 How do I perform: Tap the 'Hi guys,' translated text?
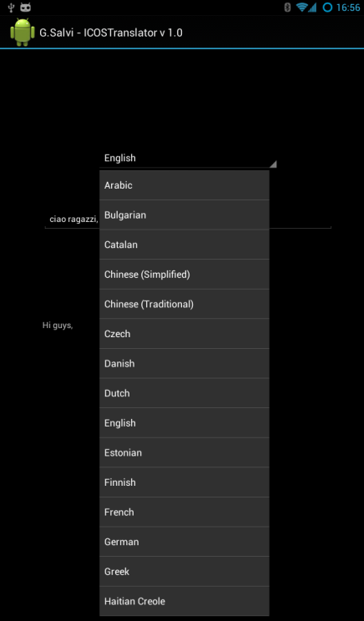58,326
